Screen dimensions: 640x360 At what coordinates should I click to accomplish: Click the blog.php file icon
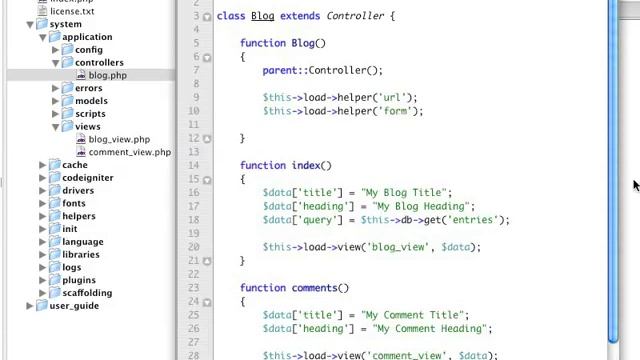tap(81, 75)
